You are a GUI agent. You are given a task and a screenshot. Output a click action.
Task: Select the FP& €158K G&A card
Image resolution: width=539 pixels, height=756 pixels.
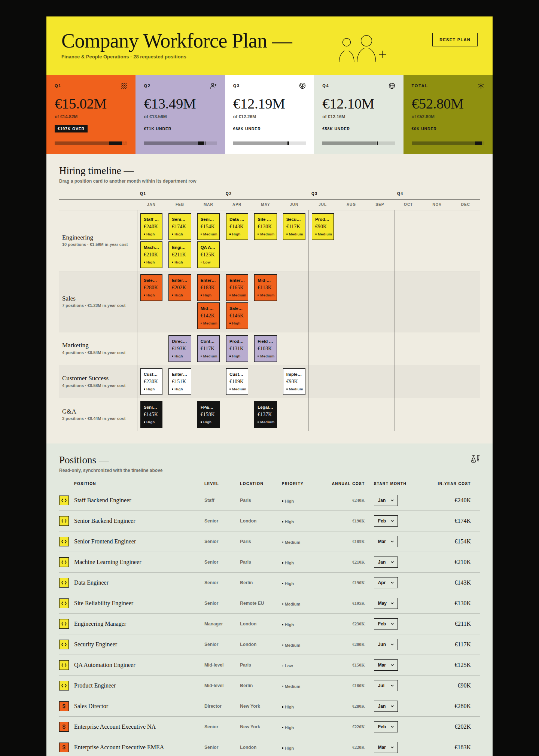coord(208,414)
